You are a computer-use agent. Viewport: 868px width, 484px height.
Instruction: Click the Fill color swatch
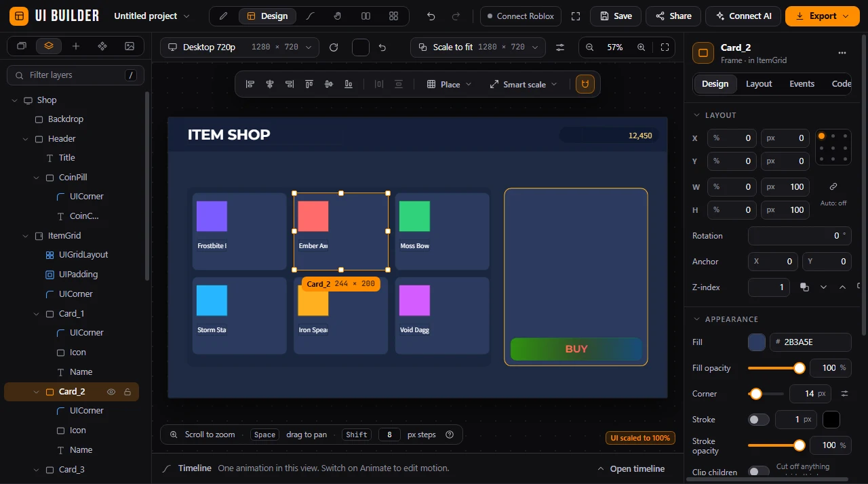pos(757,342)
